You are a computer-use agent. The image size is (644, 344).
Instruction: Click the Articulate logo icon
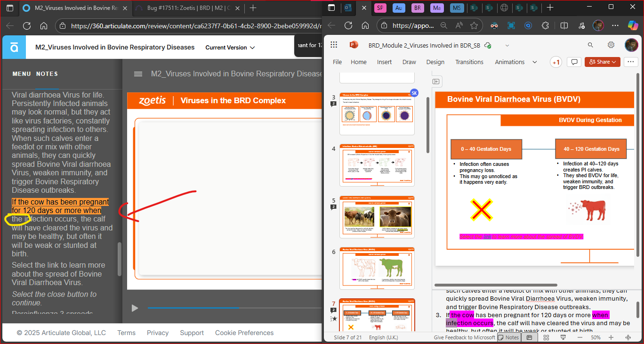coord(14,47)
